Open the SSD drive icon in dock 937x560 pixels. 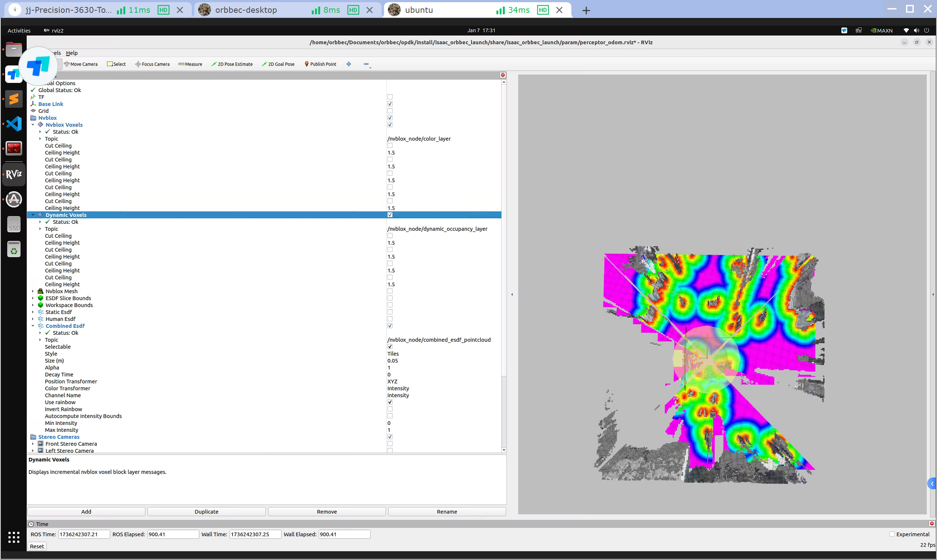pos(14,225)
